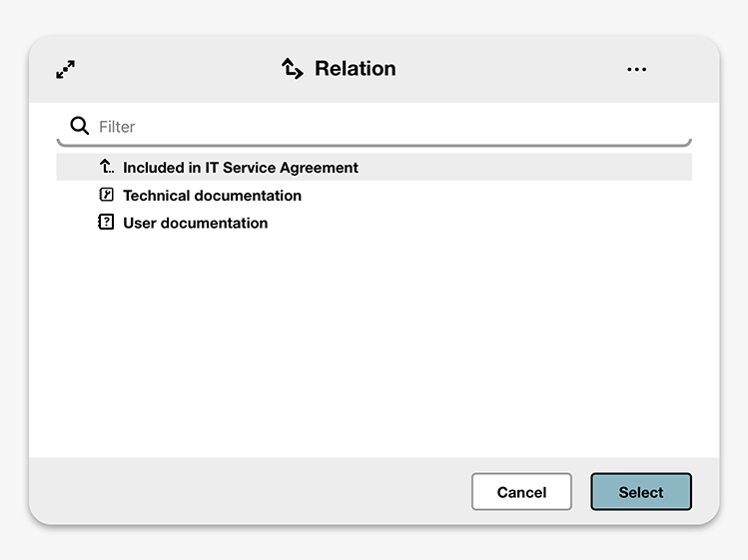Choose the Technical documentation label
Image resolution: width=748 pixels, height=560 pixels.
(x=212, y=196)
